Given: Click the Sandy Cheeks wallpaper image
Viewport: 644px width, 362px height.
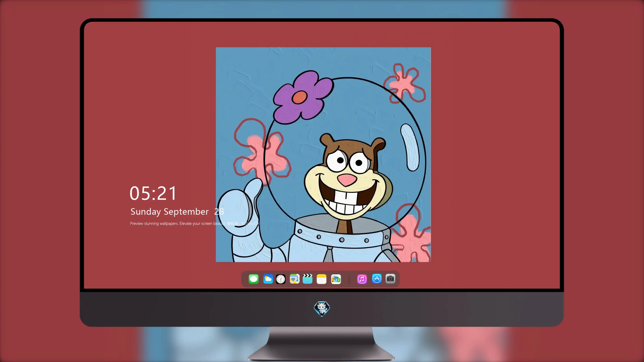Looking at the screenshot, I should (323, 155).
